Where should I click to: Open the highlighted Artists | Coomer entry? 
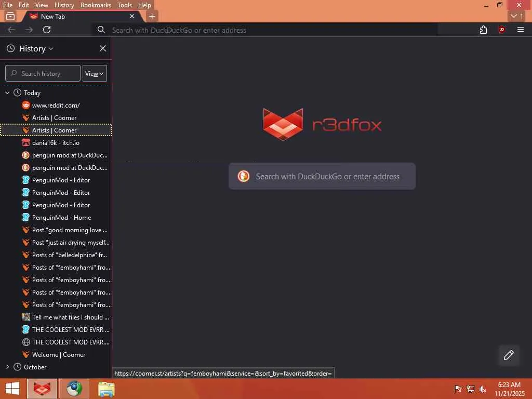click(x=56, y=130)
